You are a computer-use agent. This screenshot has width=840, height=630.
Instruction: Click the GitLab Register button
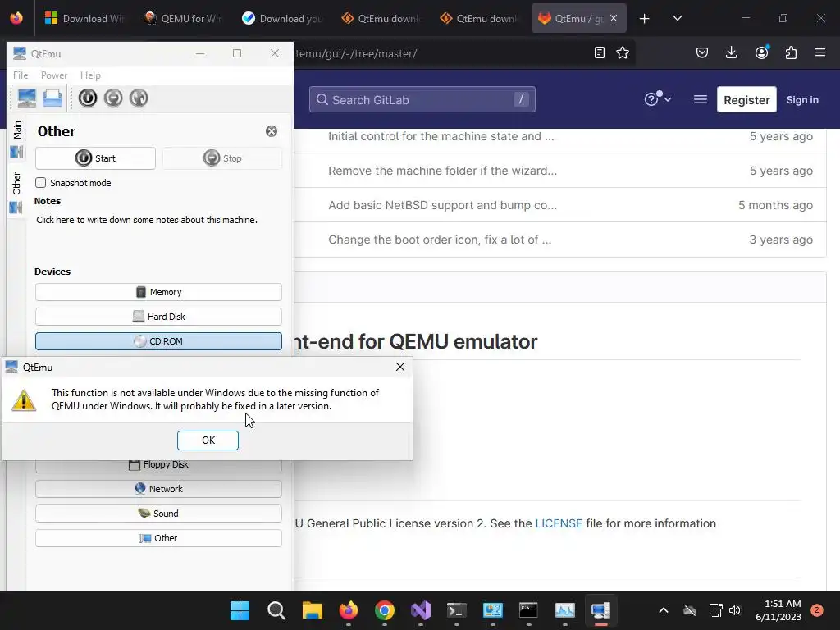[x=746, y=99]
